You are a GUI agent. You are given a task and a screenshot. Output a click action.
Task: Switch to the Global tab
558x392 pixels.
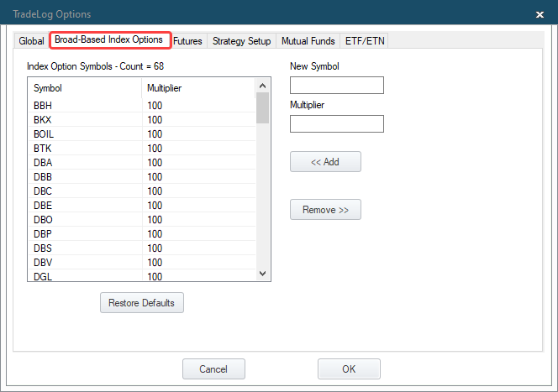tap(31, 41)
